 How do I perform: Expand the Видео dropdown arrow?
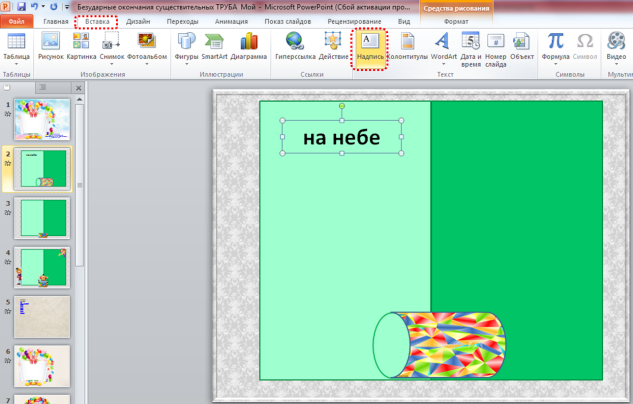click(616, 64)
